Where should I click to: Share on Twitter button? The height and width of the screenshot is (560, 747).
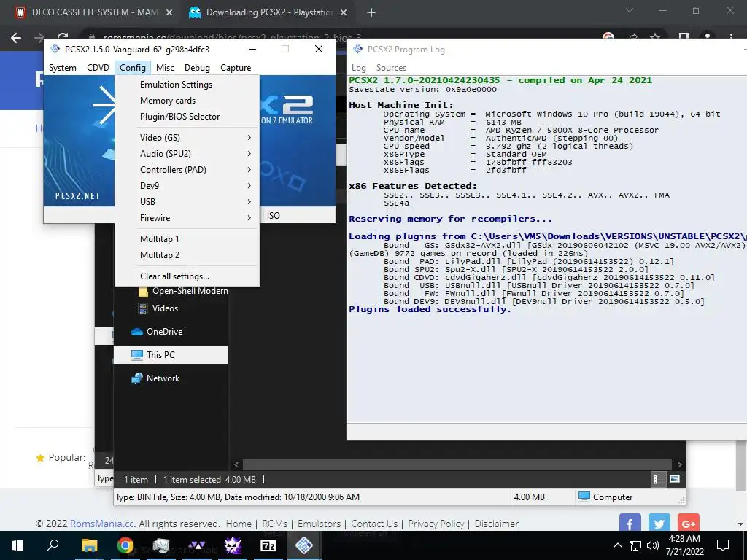pos(659,524)
